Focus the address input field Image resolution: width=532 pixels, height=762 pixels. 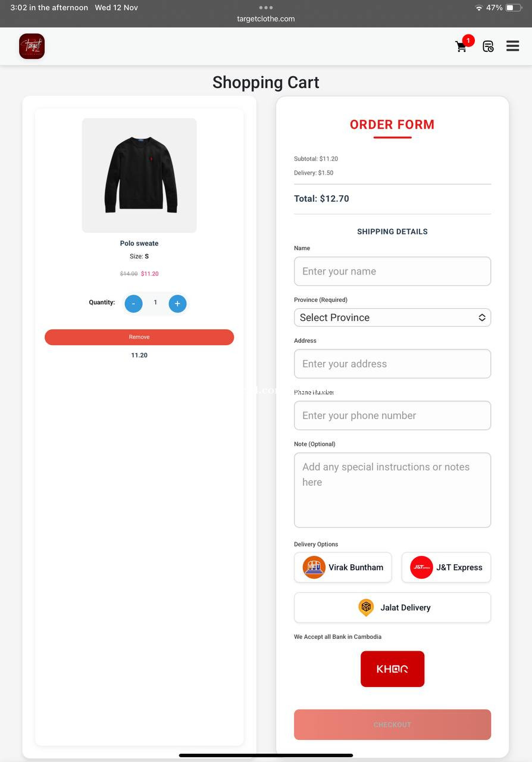(392, 364)
